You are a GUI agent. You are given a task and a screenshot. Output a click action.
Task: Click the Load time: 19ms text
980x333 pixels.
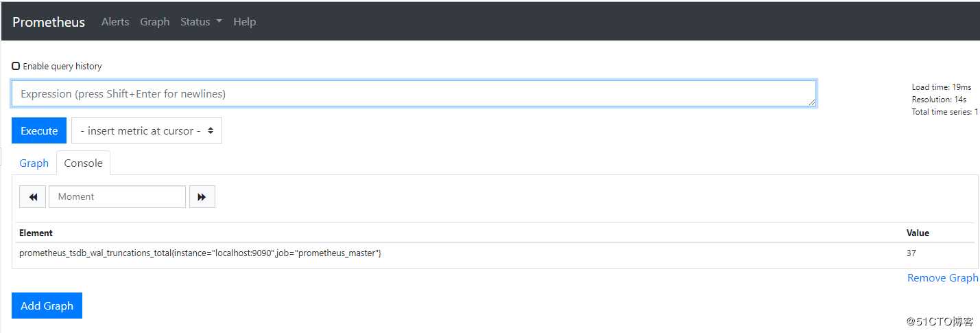(x=942, y=87)
